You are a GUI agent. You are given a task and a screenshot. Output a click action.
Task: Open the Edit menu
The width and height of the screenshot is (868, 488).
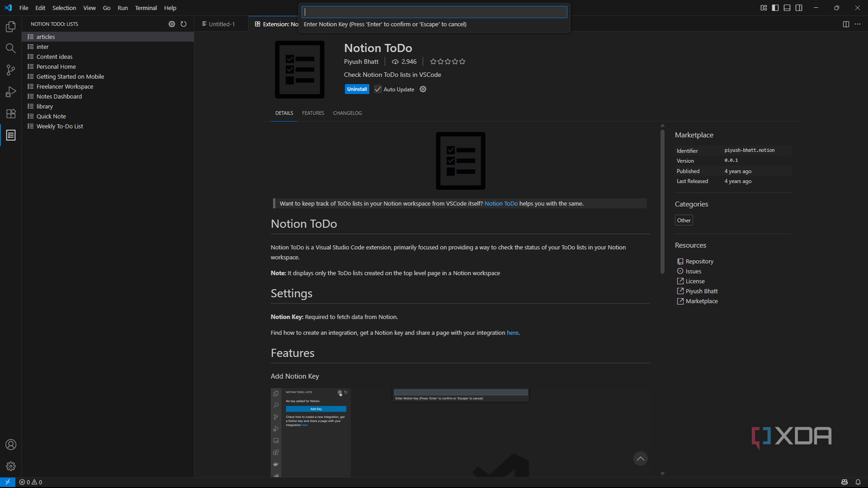(x=40, y=8)
